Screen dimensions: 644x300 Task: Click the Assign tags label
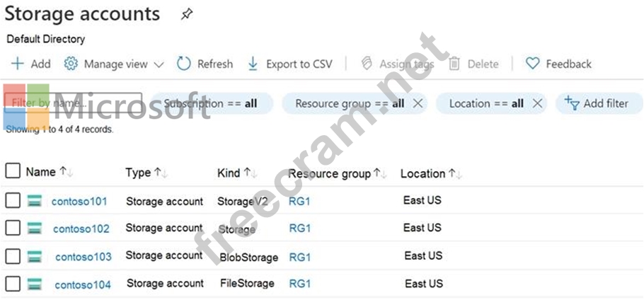407,64
